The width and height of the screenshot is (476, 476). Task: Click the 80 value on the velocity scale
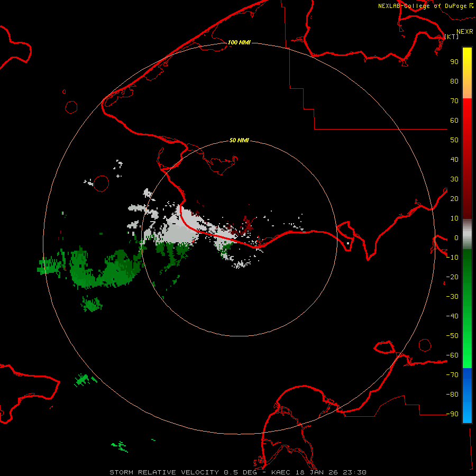click(454, 81)
